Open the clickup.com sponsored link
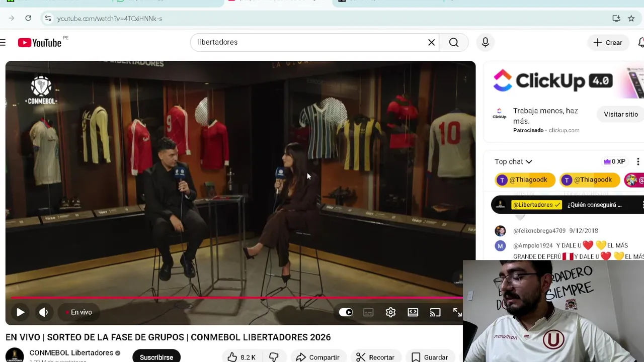This screenshot has height=362, width=644. pos(564,130)
